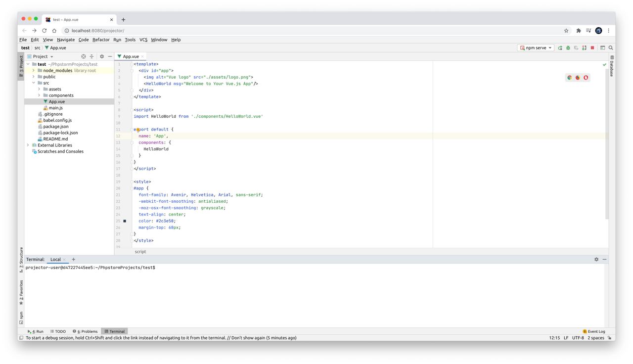Collapse the src folder

[x=34, y=83]
